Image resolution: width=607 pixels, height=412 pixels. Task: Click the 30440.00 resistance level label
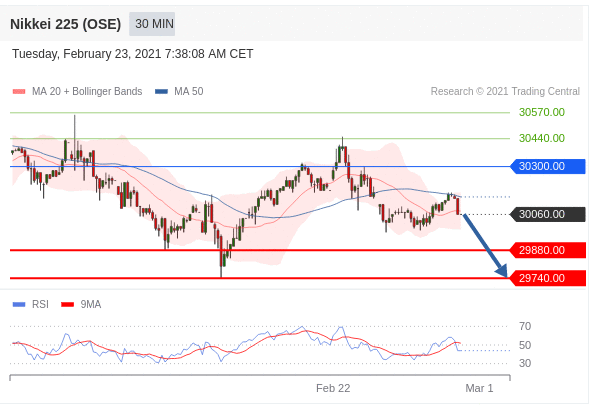tap(542, 138)
